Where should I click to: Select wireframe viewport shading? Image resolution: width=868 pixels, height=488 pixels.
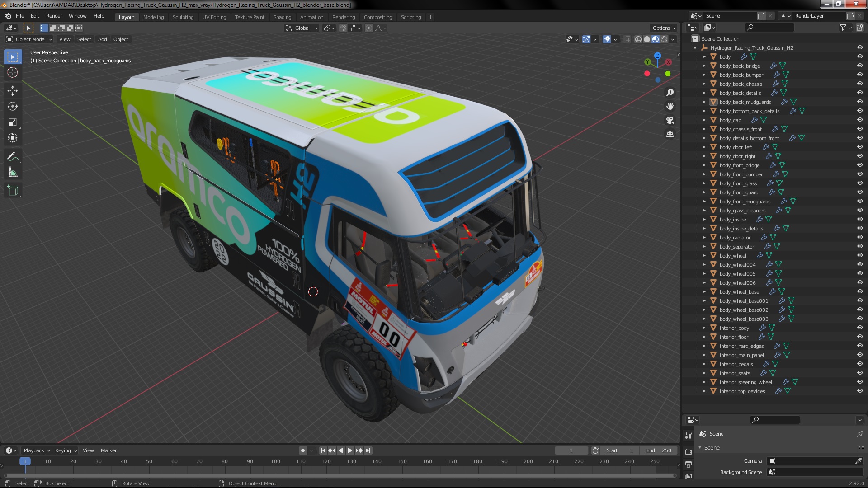tap(638, 39)
